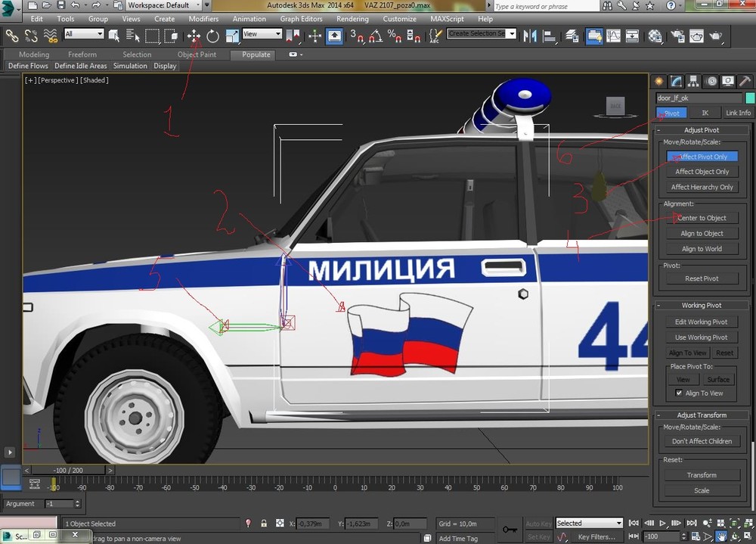Switch to the Utilities hammer panel
This screenshot has height=544, width=756.
click(745, 82)
